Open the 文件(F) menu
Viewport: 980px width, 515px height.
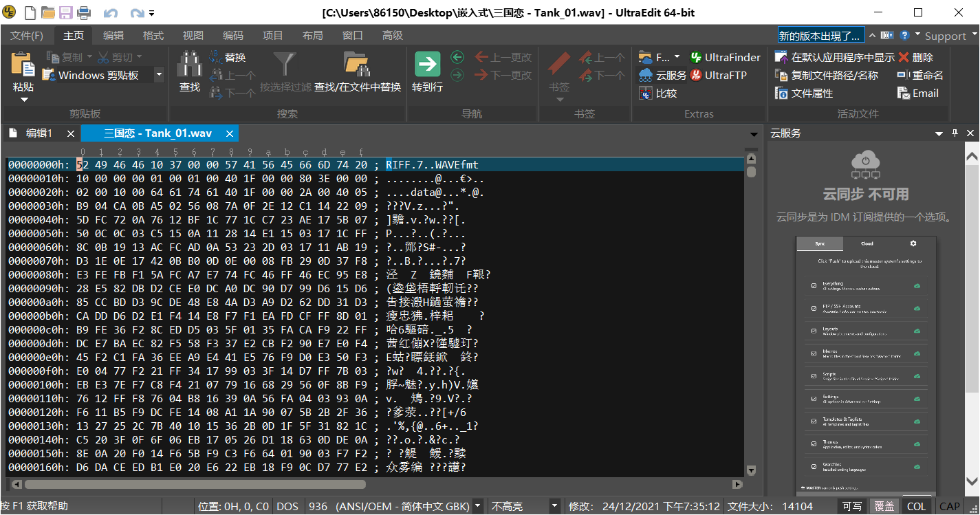pyautogui.click(x=27, y=36)
